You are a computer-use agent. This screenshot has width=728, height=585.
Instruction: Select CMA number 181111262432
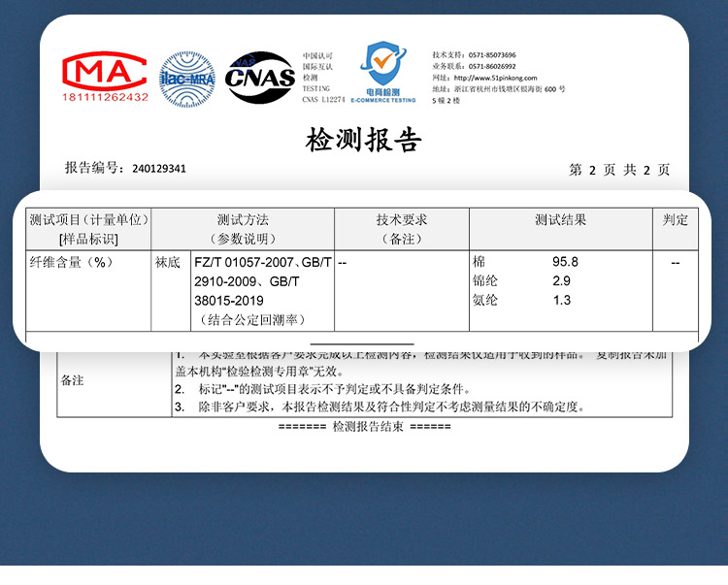coord(106,97)
